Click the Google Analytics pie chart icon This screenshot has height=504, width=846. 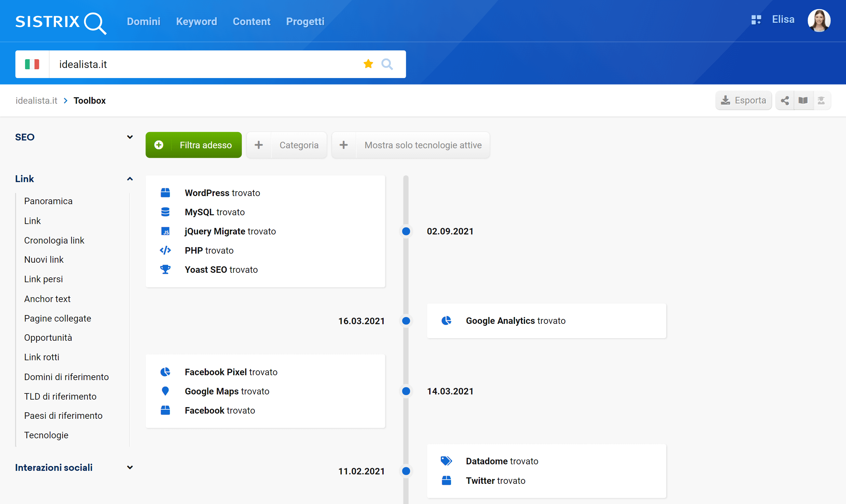pyautogui.click(x=446, y=321)
